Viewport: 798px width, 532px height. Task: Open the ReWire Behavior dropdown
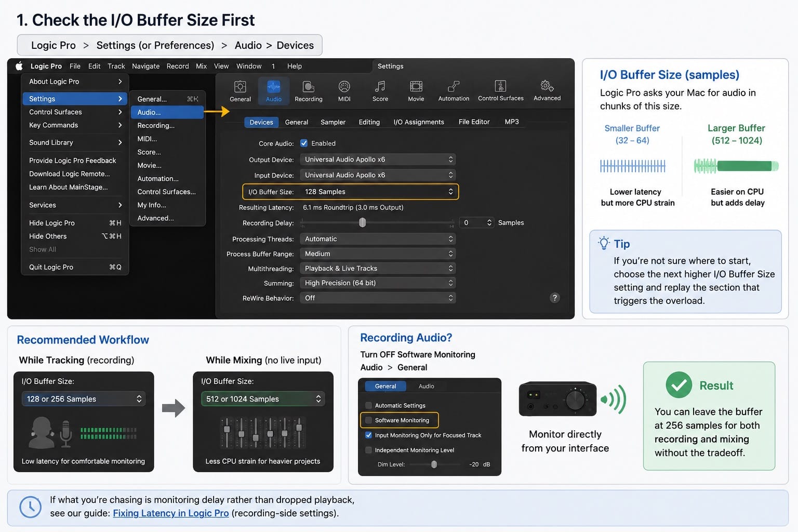click(378, 298)
